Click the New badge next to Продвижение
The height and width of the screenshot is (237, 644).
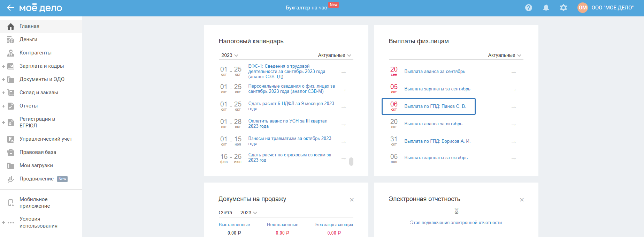point(62,179)
